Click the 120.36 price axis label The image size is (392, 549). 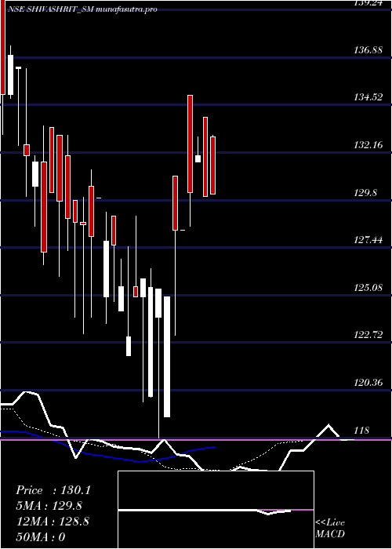(368, 383)
